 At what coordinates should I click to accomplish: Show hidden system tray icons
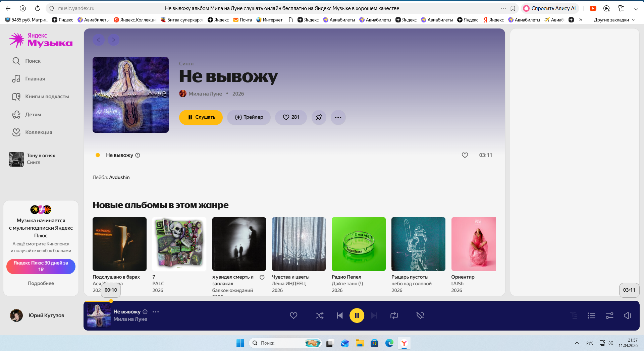[577, 343]
